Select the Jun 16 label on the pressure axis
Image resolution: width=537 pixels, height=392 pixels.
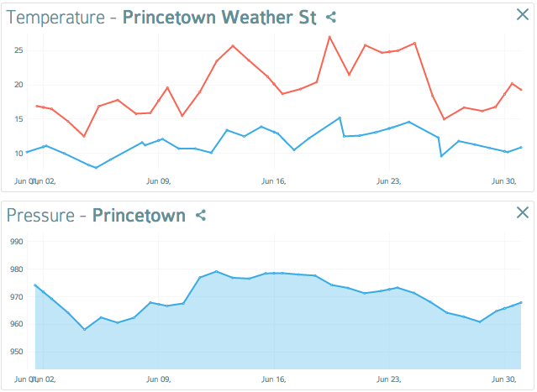pyautogui.click(x=274, y=379)
